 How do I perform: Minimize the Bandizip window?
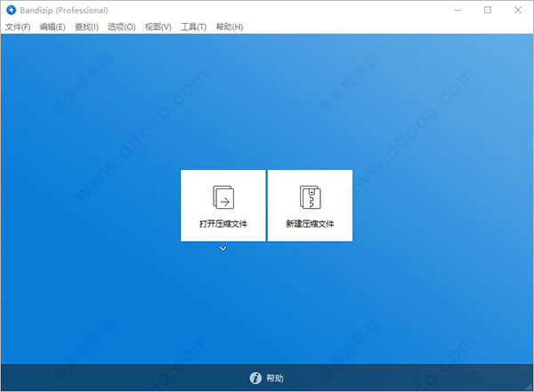pyautogui.click(x=457, y=10)
